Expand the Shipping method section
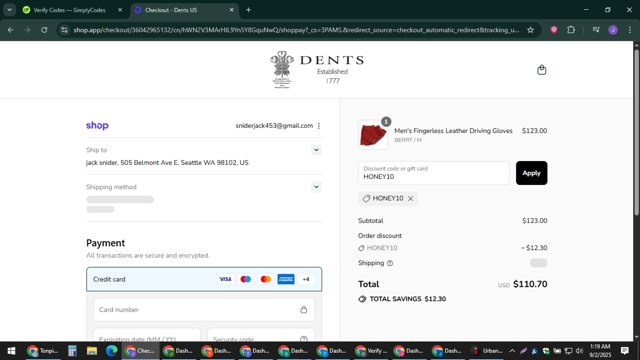Screen dimensions: 640x360 316,187
